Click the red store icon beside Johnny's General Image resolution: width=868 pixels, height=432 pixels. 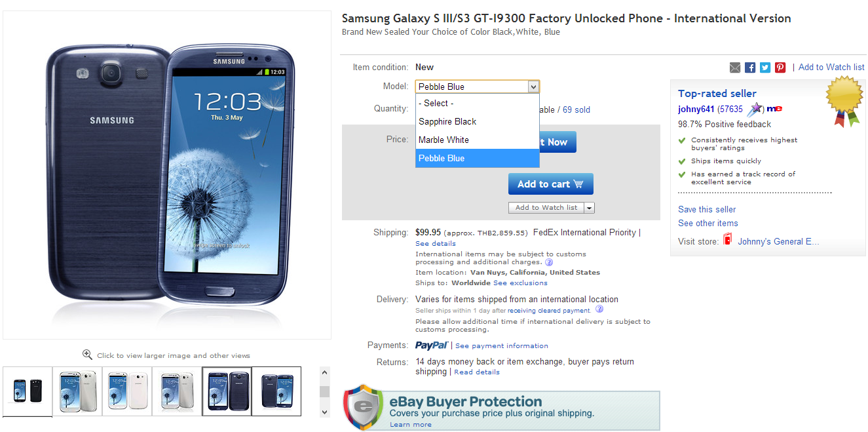pyautogui.click(x=727, y=241)
